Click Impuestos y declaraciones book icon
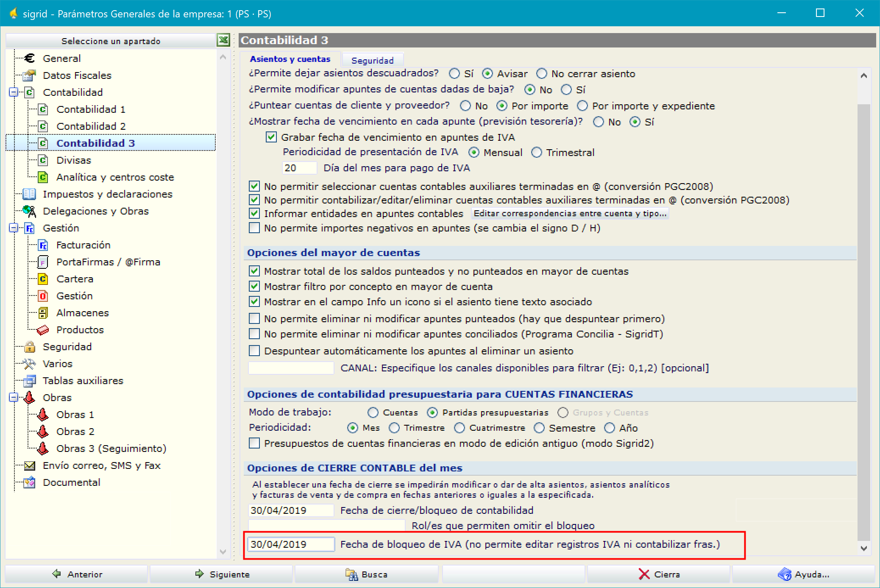Screen dimensions: 880x588 tap(29, 194)
